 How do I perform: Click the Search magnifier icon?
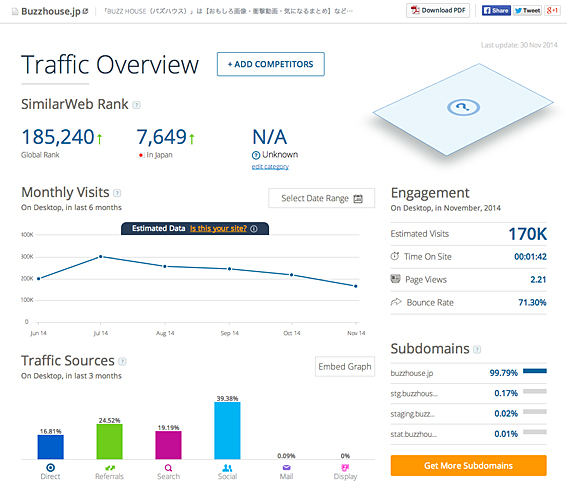(169, 468)
